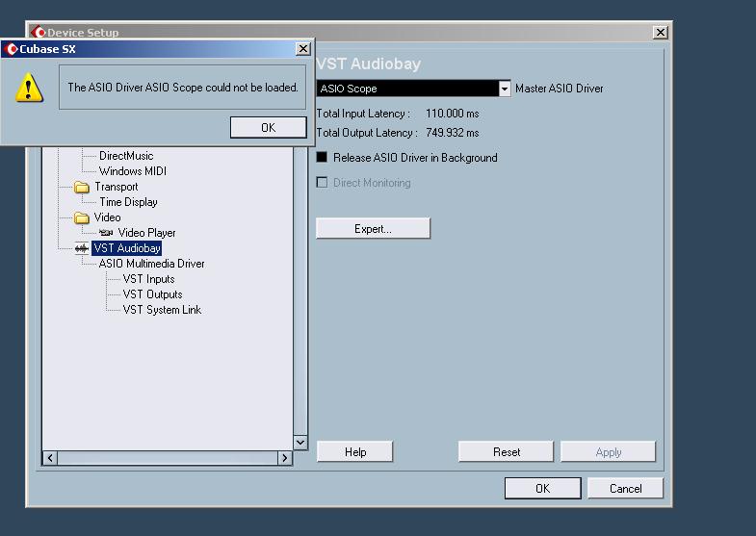Click the tree's horizontal scrollbar right arrow
This screenshot has height=536, width=756.
coord(285,458)
